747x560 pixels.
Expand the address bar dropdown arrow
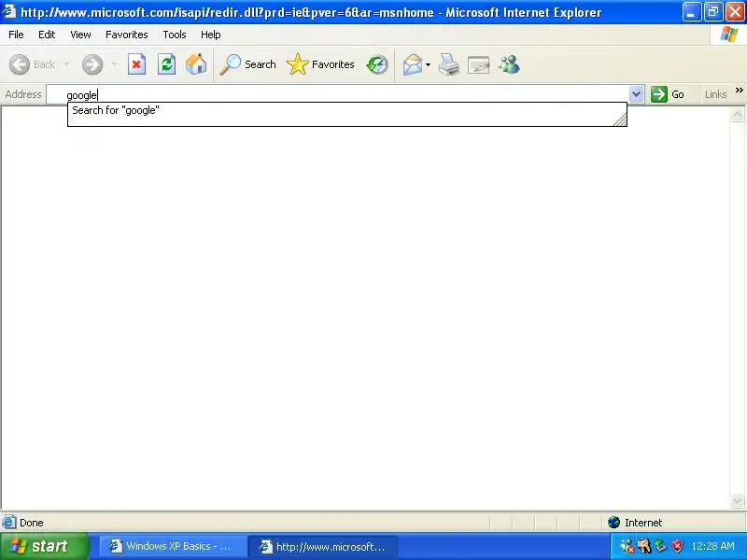(x=636, y=94)
